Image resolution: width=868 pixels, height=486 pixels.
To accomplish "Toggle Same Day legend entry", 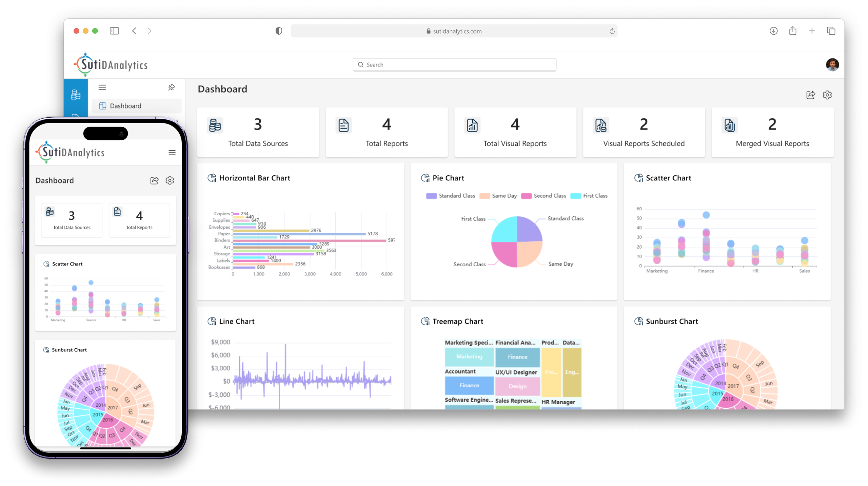I will click(498, 196).
